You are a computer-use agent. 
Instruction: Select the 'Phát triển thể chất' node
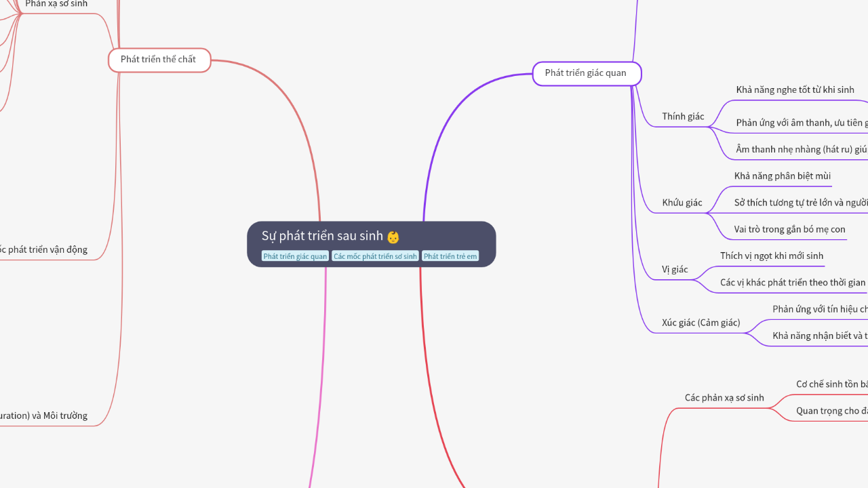click(159, 60)
